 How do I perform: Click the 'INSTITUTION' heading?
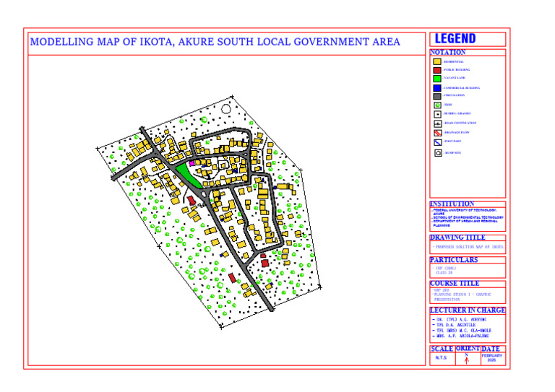coord(452,204)
